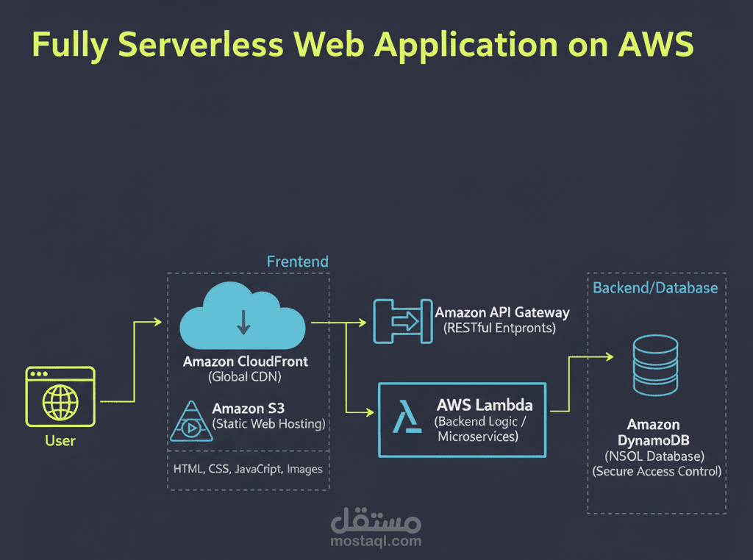This screenshot has height=560, width=753.
Task: Click the (RESTful Entpronts) caption
Action: (499, 328)
